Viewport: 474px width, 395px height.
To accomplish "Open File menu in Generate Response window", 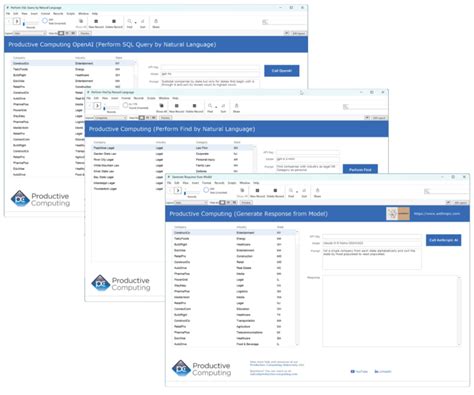I will (169, 183).
